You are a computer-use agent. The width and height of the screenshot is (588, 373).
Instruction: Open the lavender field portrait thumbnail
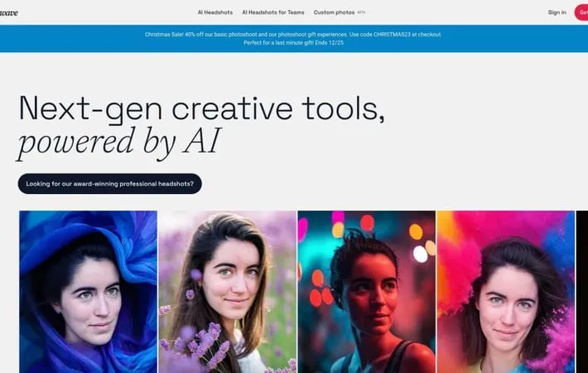click(227, 292)
